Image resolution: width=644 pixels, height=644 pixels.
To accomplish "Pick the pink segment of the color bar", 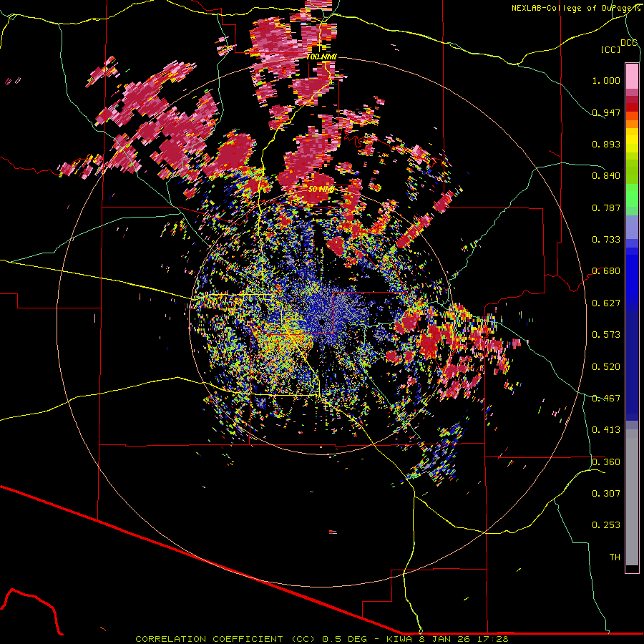I will [632, 76].
